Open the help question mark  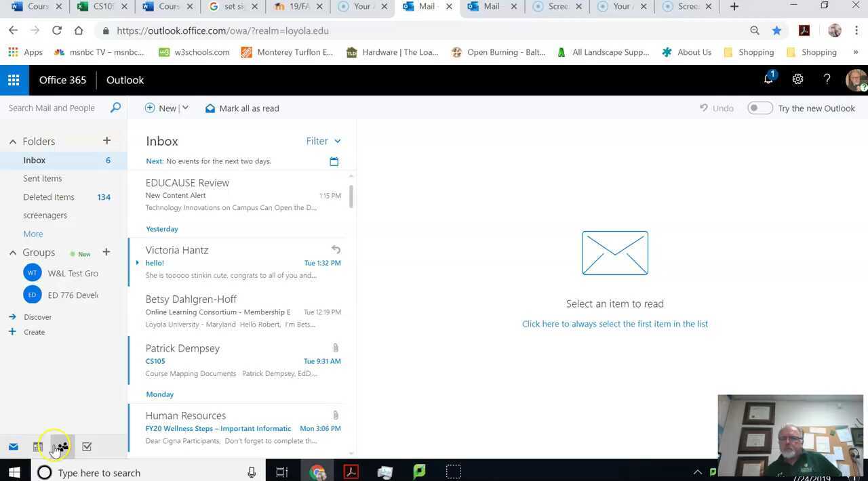827,79
